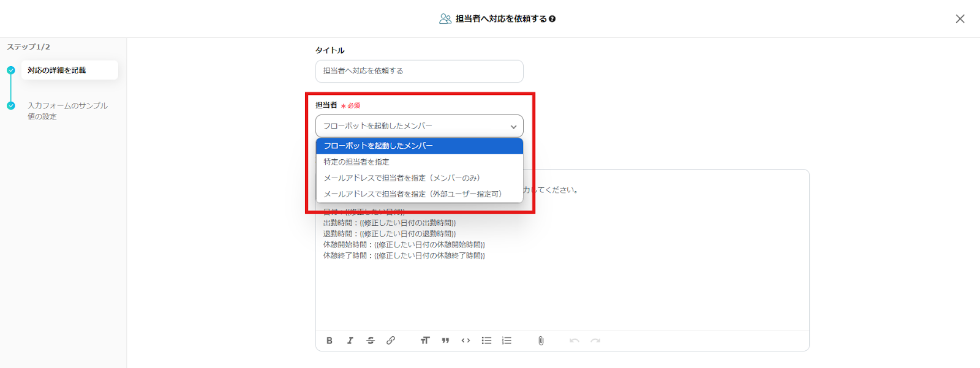Close the request dialog with X
The image size is (980, 368).
pos(960,19)
